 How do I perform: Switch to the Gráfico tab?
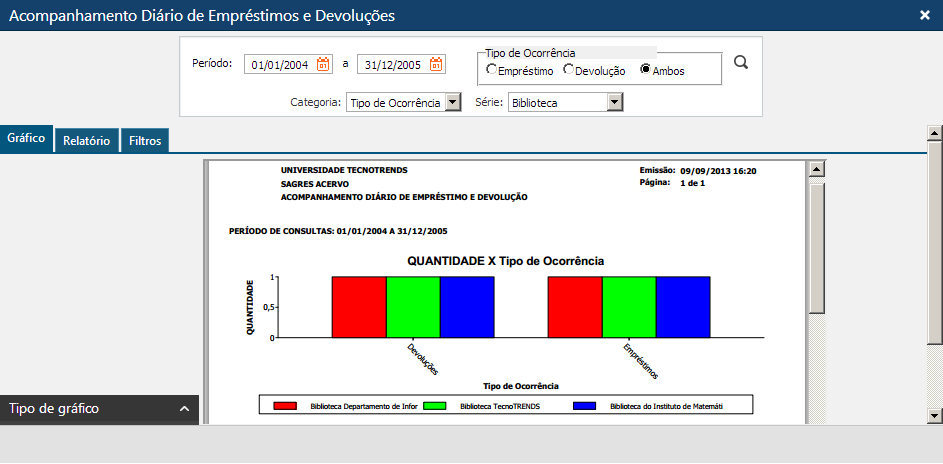point(26,139)
